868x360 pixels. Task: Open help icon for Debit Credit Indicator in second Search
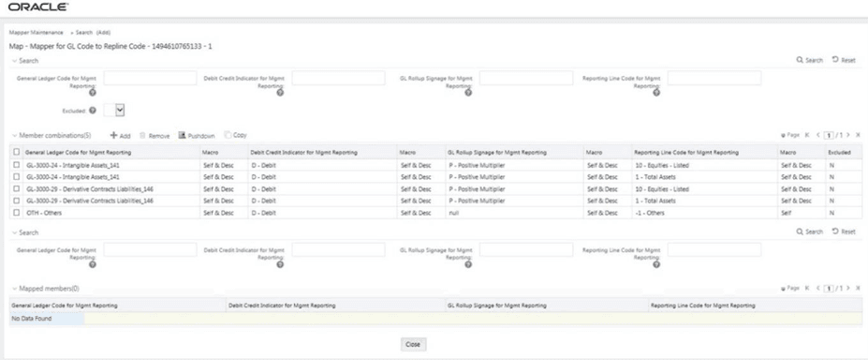[x=280, y=264]
